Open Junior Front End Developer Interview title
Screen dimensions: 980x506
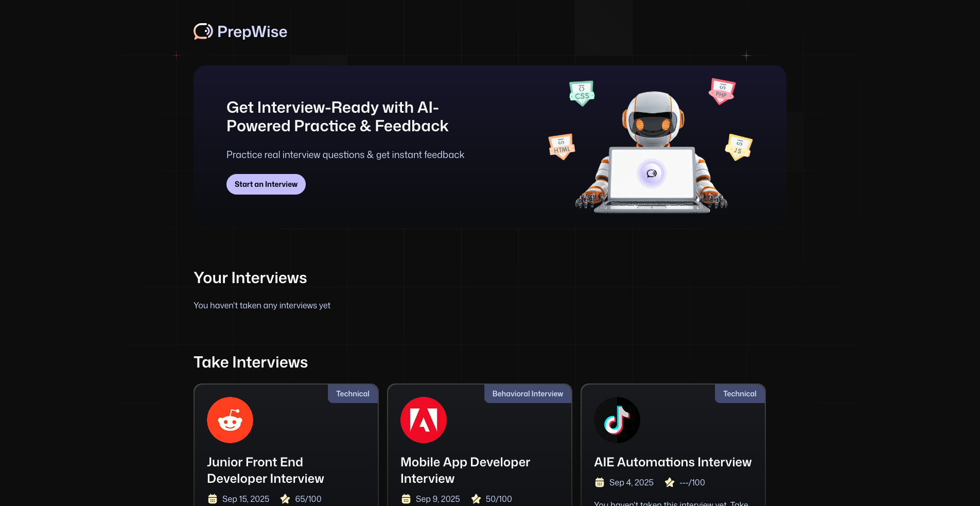tap(266, 470)
